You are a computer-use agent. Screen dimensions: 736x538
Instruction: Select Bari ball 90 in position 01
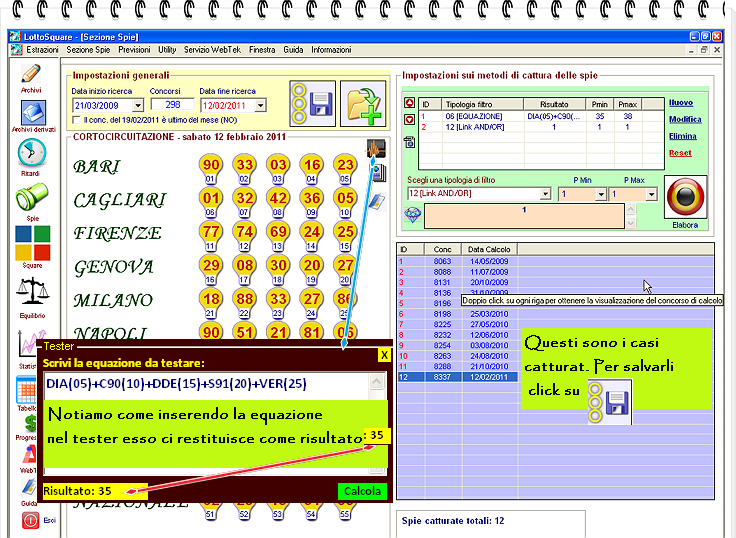coord(211,168)
